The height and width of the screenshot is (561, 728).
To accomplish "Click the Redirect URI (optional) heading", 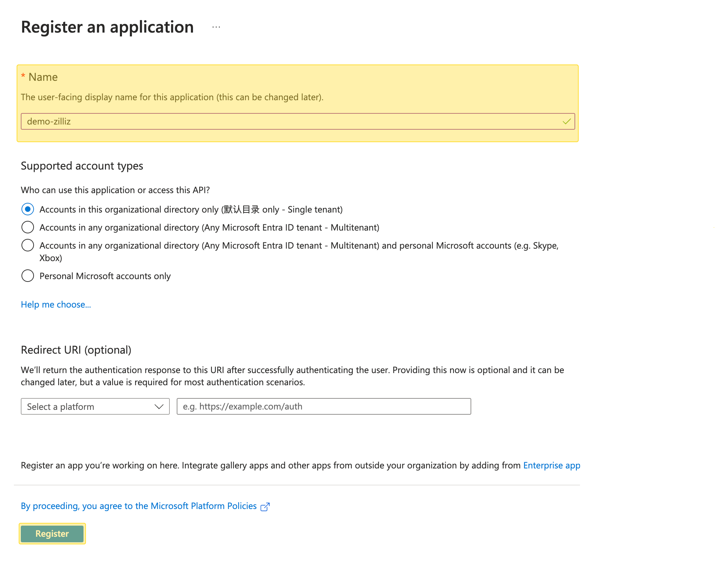I will click(76, 350).
